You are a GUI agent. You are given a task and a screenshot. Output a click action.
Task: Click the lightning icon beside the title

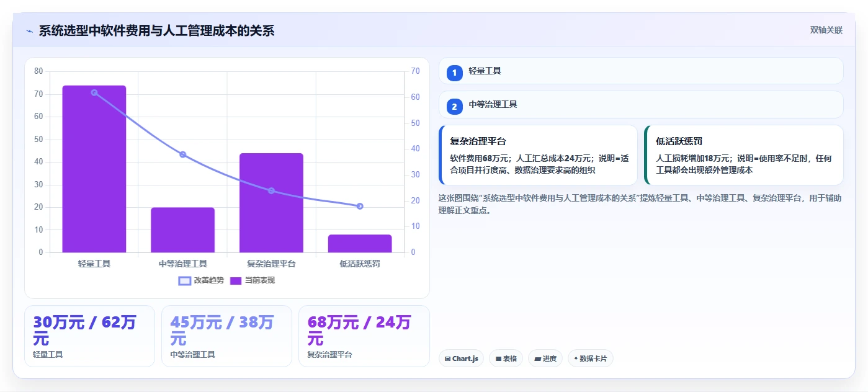pyautogui.click(x=29, y=31)
